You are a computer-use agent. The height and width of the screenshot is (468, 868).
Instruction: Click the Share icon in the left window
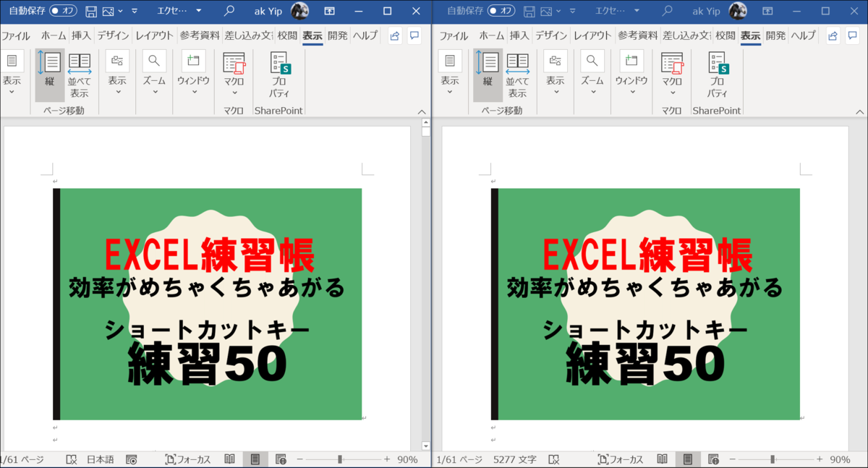pos(395,35)
